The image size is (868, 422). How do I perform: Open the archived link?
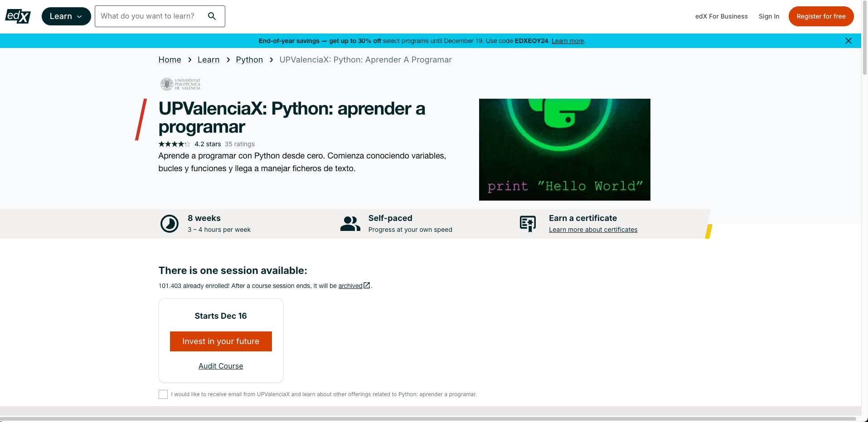click(x=350, y=286)
